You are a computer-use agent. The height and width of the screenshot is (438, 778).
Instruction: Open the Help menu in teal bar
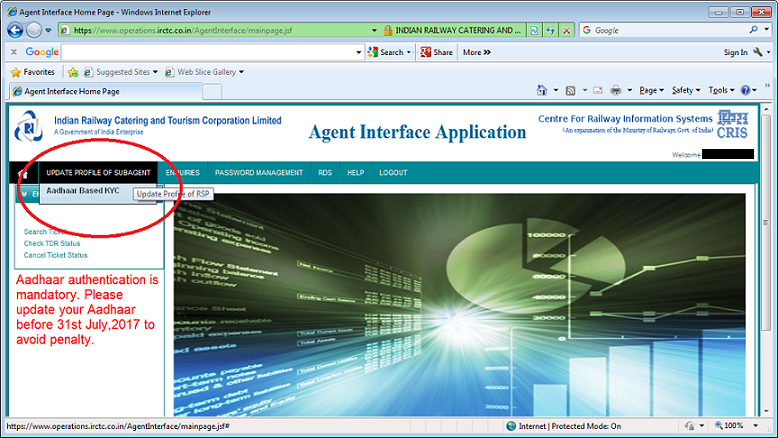(x=356, y=173)
